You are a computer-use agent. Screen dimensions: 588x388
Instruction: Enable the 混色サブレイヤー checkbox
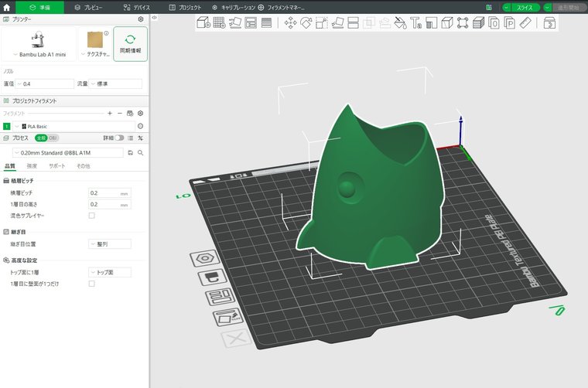(91, 216)
